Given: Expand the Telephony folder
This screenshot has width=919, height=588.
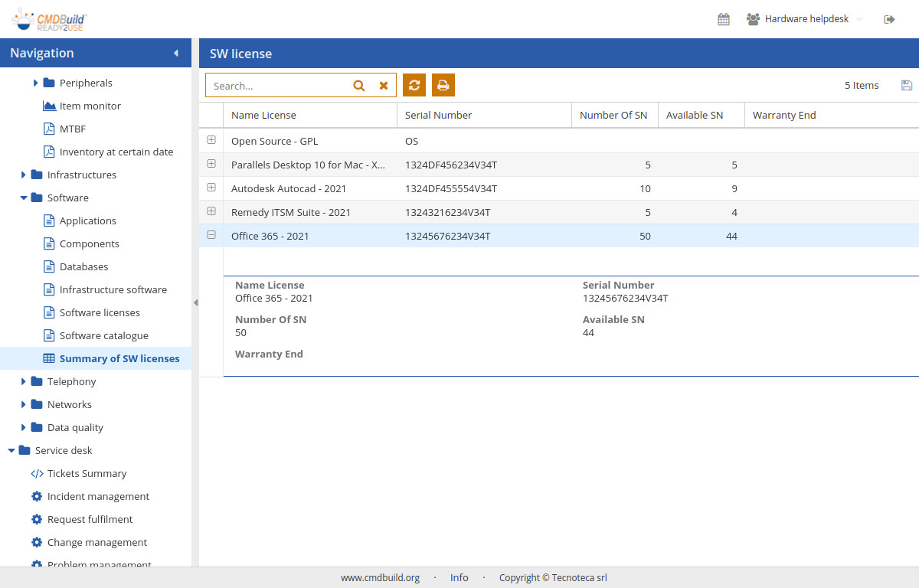Looking at the screenshot, I should [x=24, y=381].
